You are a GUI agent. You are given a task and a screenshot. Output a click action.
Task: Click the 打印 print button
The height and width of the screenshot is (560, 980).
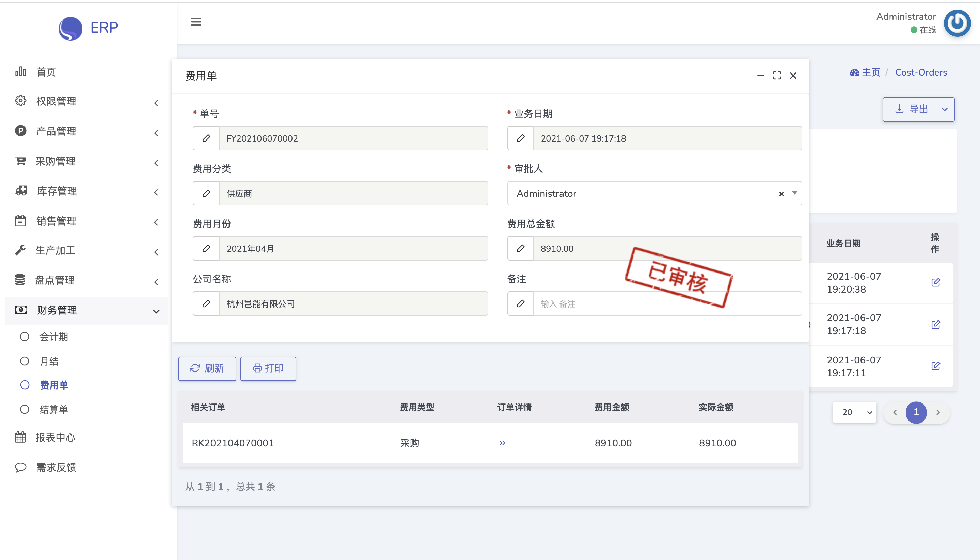(x=268, y=368)
